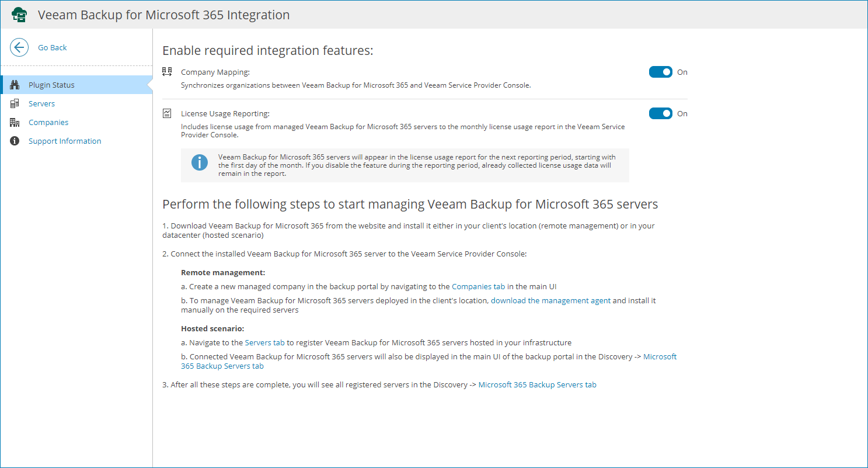Viewport: 868px width, 468px height.
Task: Click the blue info icon in notice box
Action: click(x=200, y=162)
